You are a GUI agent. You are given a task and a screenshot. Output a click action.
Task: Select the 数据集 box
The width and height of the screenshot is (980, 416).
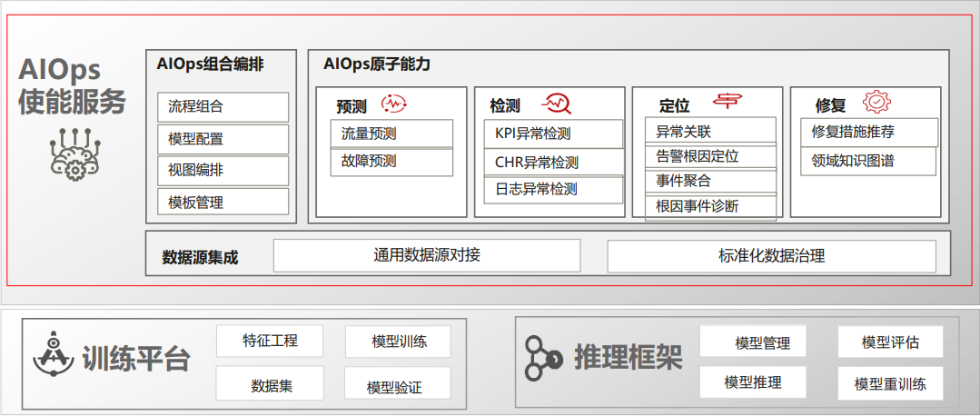pos(270,383)
